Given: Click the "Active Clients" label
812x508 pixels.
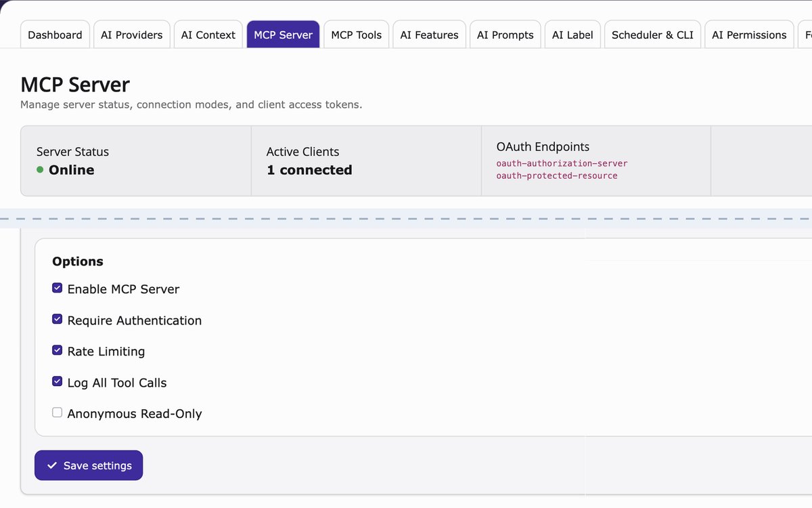Looking at the screenshot, I should pyautogui.click(x=302, y=152).
